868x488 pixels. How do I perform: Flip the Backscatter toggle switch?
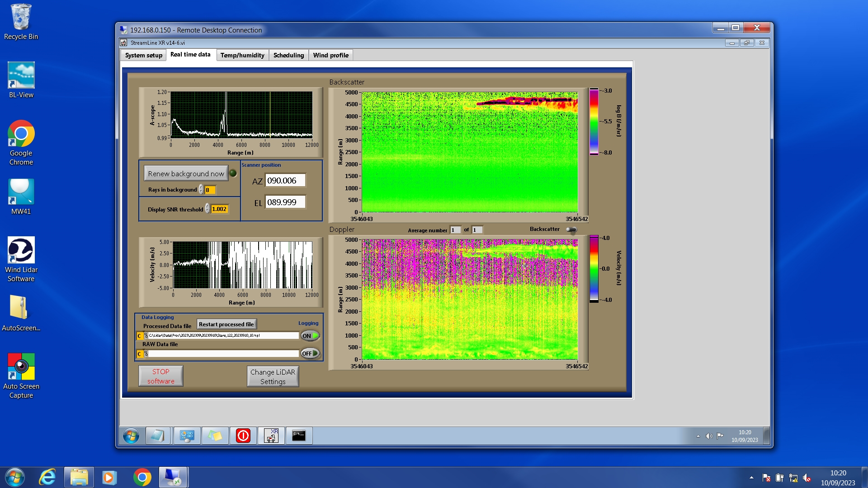pos(571,230)
